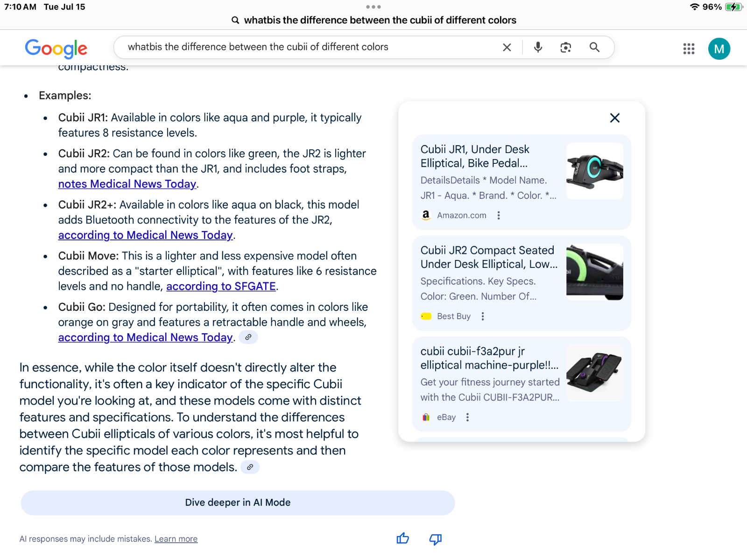View Cubii JR2 green product thumbnail

[x=595, y=272]
